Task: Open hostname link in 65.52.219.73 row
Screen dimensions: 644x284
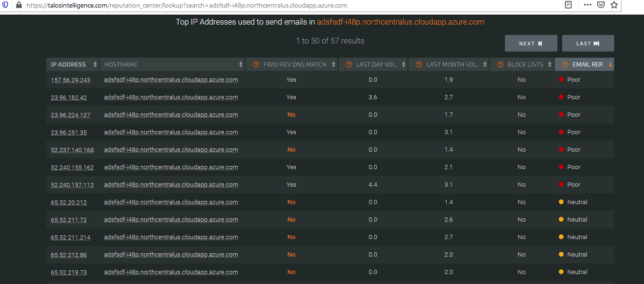Action: click(171, 272)
